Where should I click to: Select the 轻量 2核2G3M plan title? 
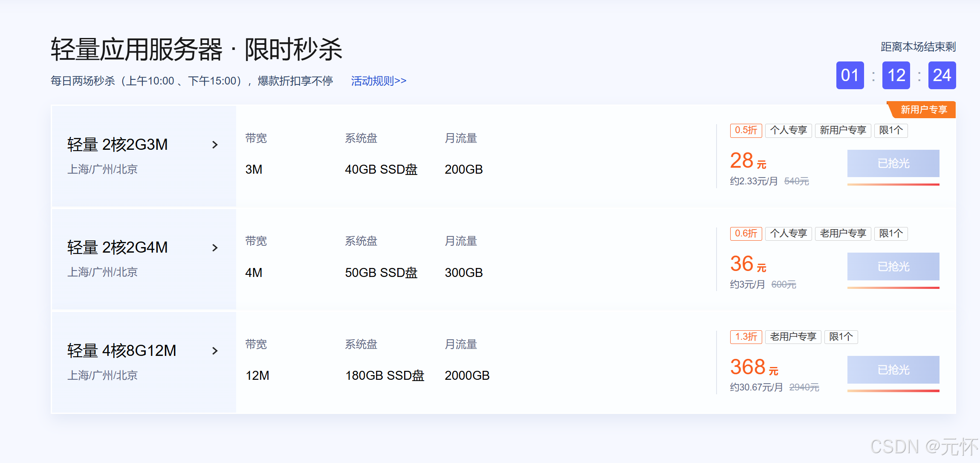point(117,145)
